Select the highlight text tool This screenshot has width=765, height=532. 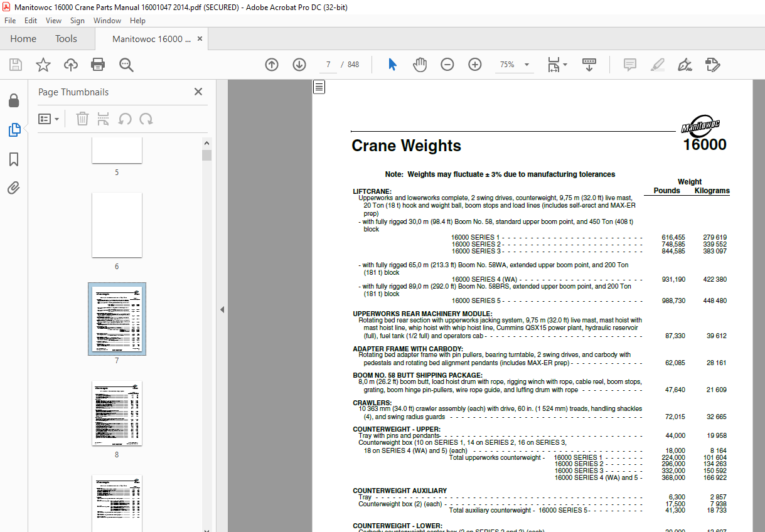click(x=657, y=65)
